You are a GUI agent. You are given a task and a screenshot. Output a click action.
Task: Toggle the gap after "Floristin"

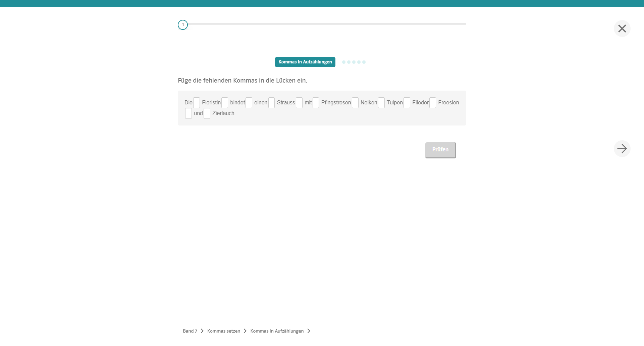coord(225,103)
